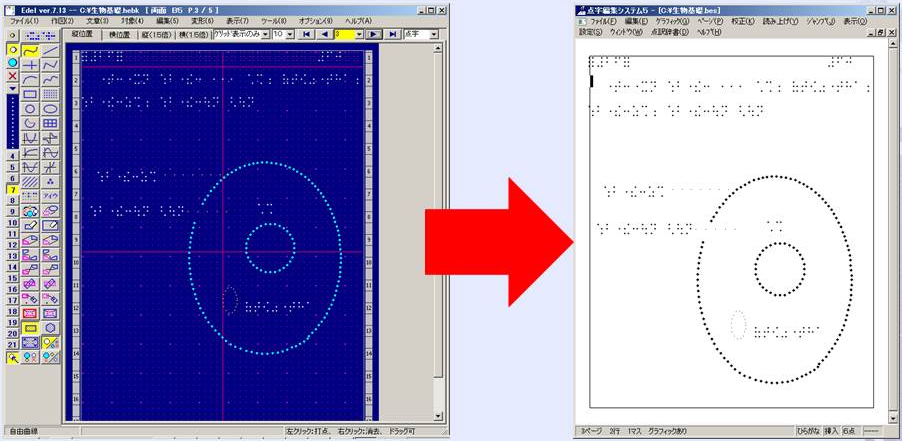Open the 変形(6) menu in Edel
The width and height of the screenshot is (902, 441).
(x=202, y=21)
